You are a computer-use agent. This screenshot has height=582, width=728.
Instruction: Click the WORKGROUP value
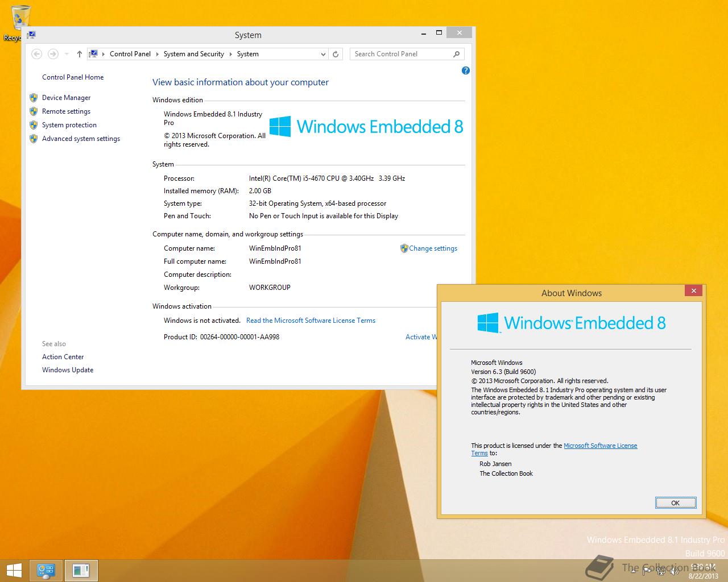(x=270, y=288)
